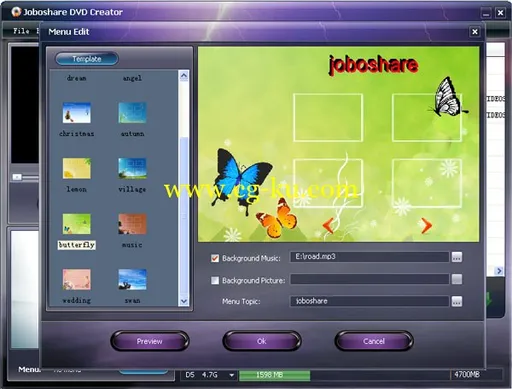This screenshot has height=389, width=512.
Task: Click the village label text
Action: coord(132,189)
